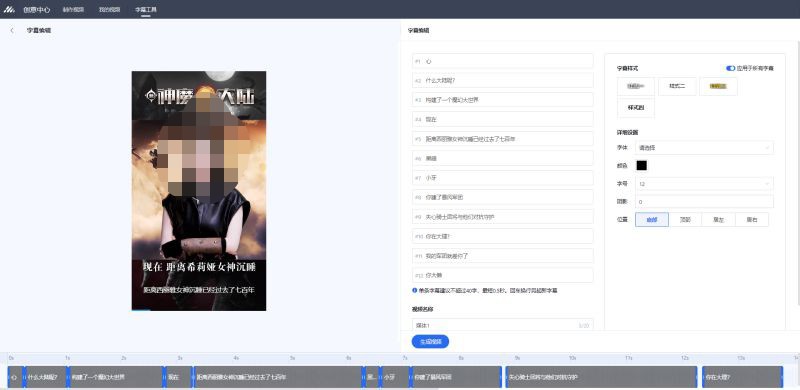Switch to the 我的视频 nav tab
800x390 pixels.
pos(109,9)
